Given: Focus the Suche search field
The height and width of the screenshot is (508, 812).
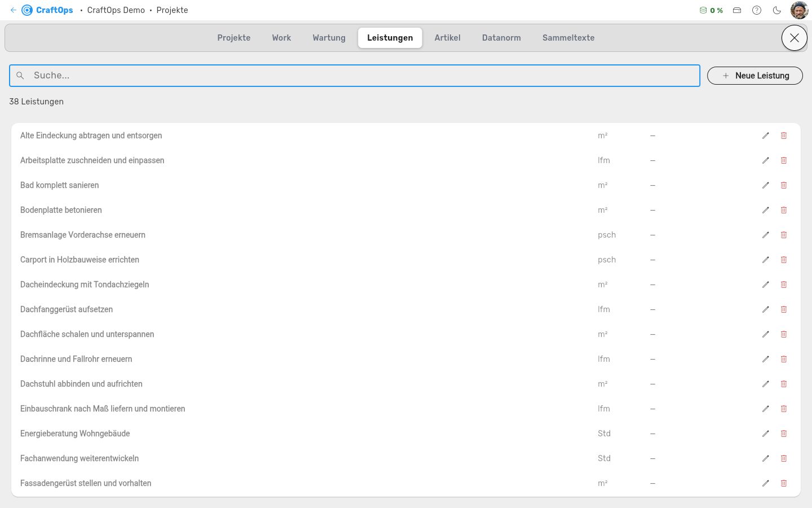Looking at the screenshot, I should (x=355, y=76).
